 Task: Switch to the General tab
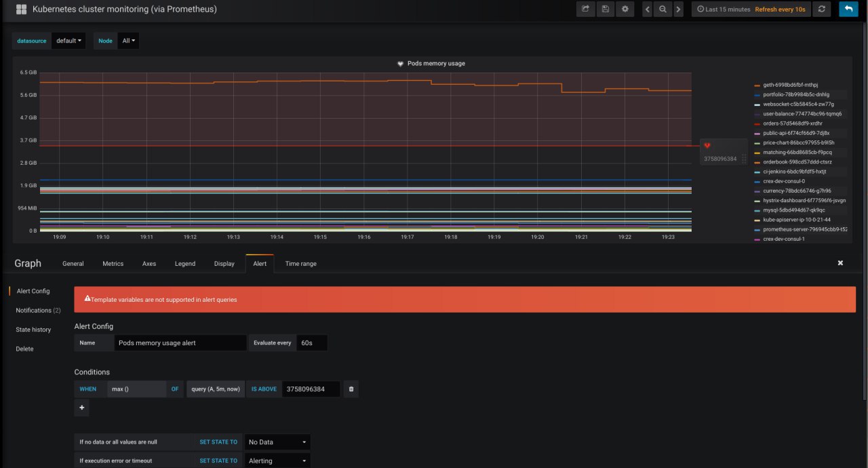click(x=73, y=264)
